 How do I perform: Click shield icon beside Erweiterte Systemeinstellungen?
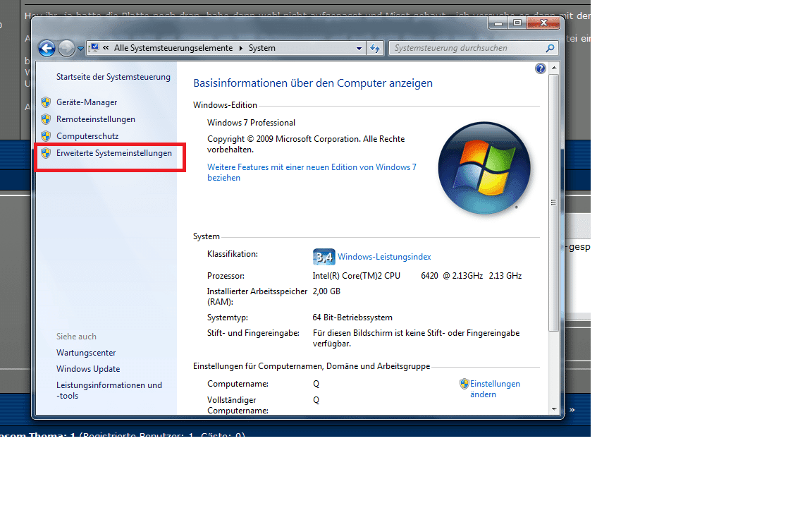[x=46, y=153]
